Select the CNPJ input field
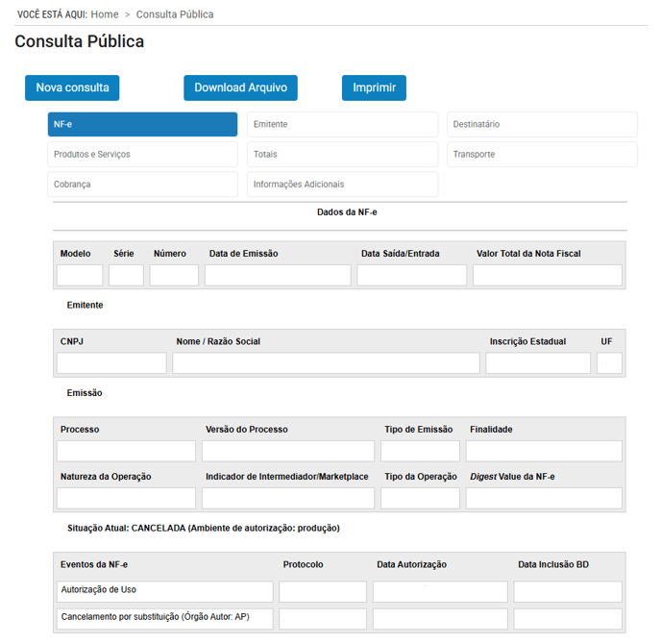Image resolution: width=661 pixels, height=644 pixels. click(x=111, y=363)
